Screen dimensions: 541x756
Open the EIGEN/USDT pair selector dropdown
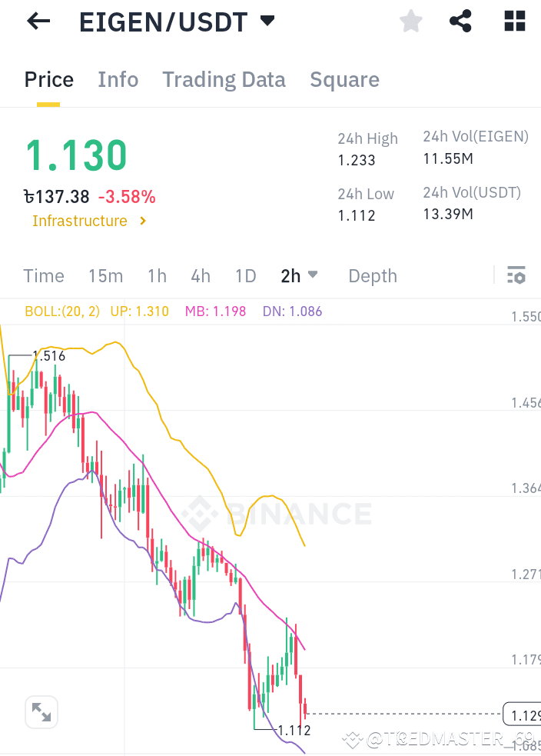click(265, 21)
